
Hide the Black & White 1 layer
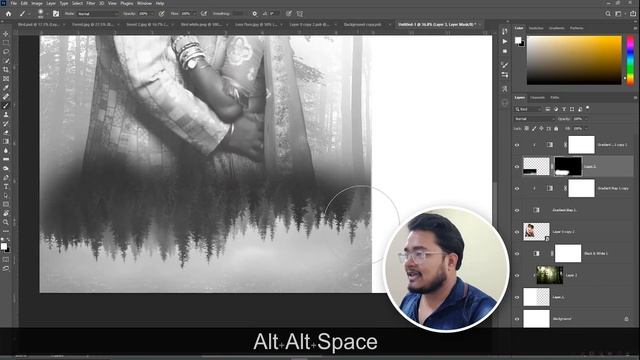click(517, 253)
